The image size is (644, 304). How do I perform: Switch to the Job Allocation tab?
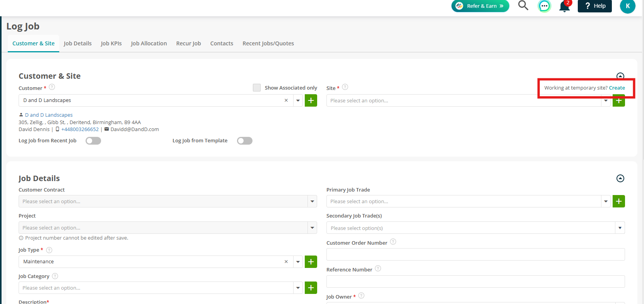[x=149, y=43]
